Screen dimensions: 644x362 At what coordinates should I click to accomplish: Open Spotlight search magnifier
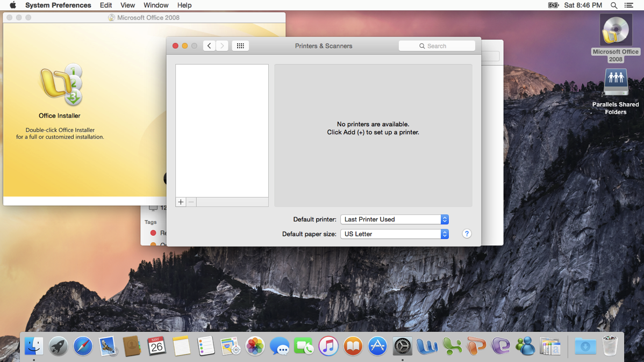[x=613, y=5]
